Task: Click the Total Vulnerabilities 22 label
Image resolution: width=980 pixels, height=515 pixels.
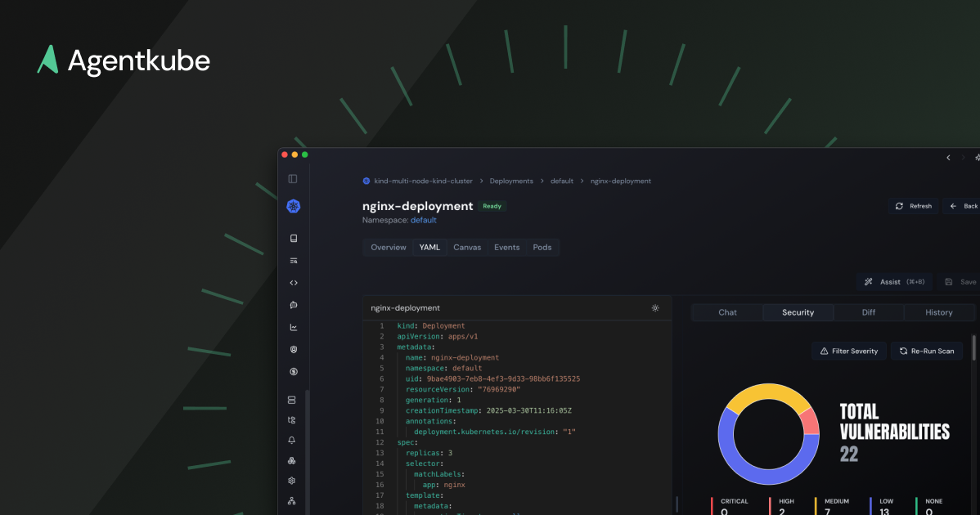Action: tap(894, 432)
